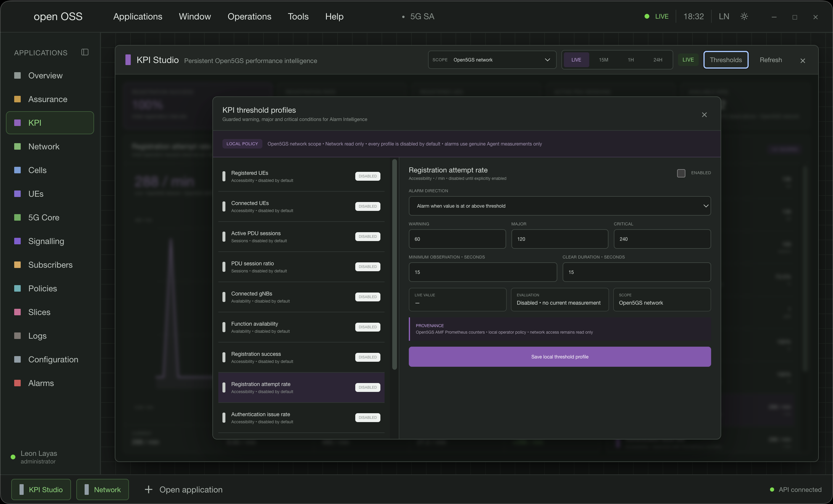Toggle the green LIVE badge in KPI Studio
Image resolution: width=833 pixels, height=504 pixels.
tap(688, 60)
